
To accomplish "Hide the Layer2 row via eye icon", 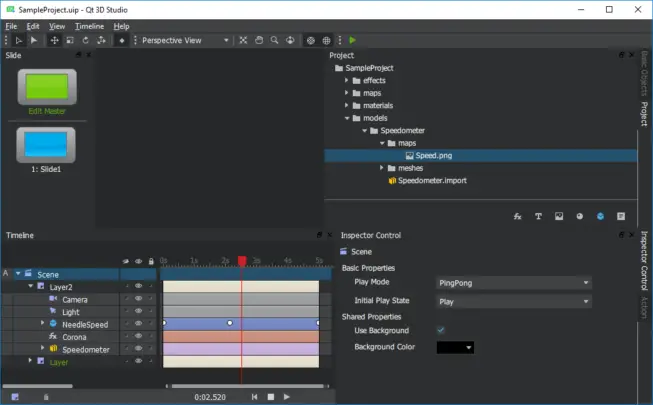I will 138,286.
